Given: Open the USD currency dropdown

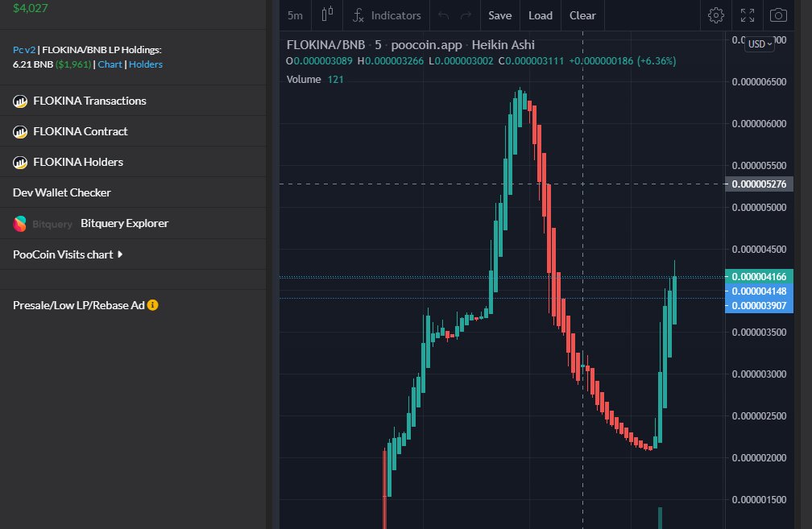Looking at the screenshot, I should coord(760,44).
